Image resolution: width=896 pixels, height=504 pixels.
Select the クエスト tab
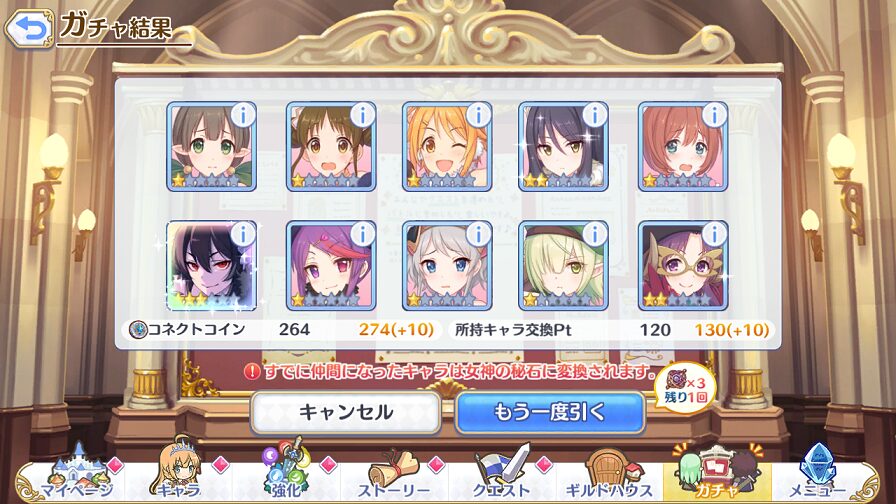(x=502, y=473)
